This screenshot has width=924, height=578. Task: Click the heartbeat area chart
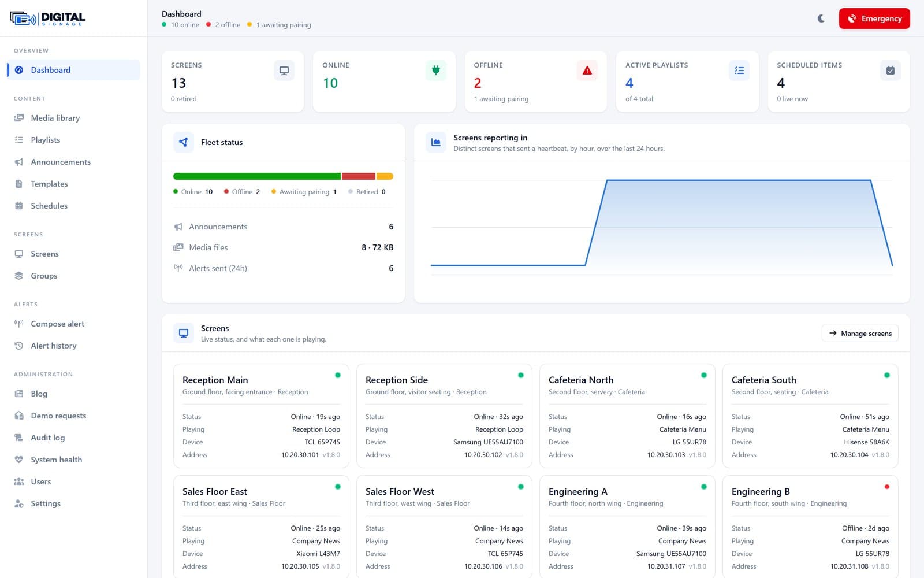(662, 228)
